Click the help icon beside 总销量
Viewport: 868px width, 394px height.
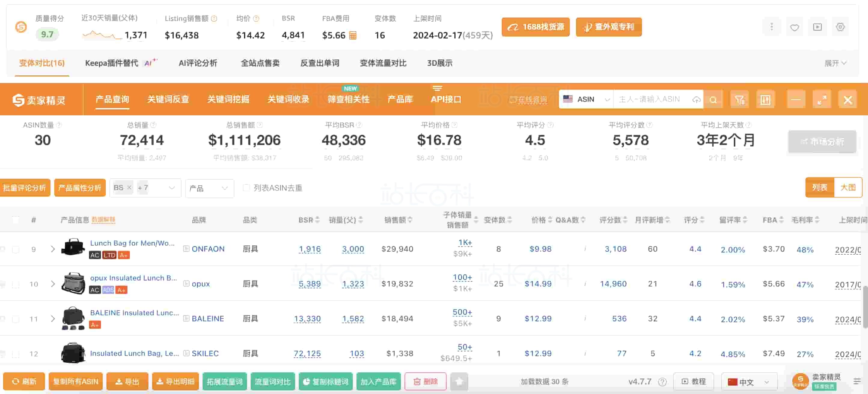(x=153, y=125)
